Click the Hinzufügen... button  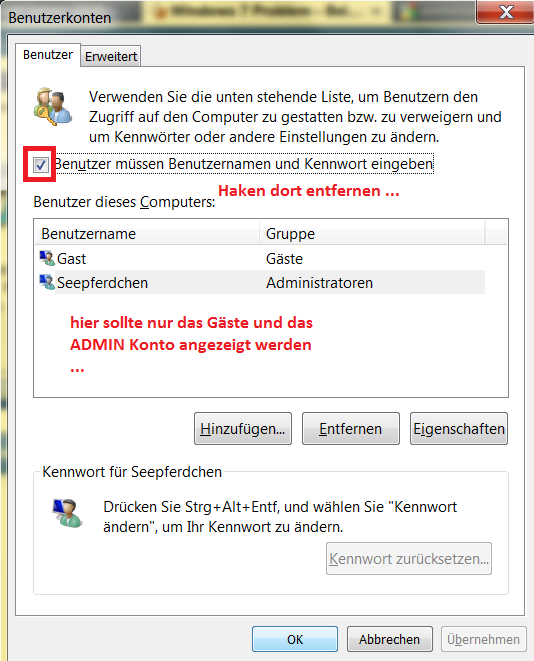(243, 429)
